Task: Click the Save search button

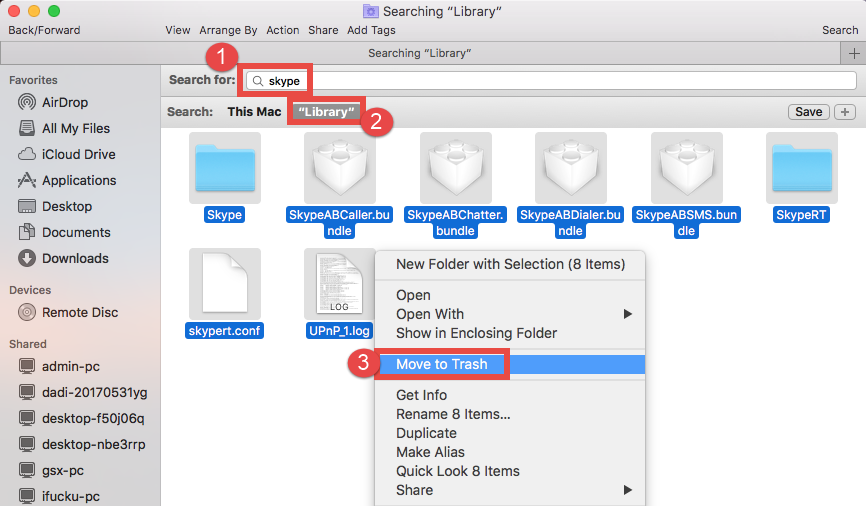Action: click(809, 112)
